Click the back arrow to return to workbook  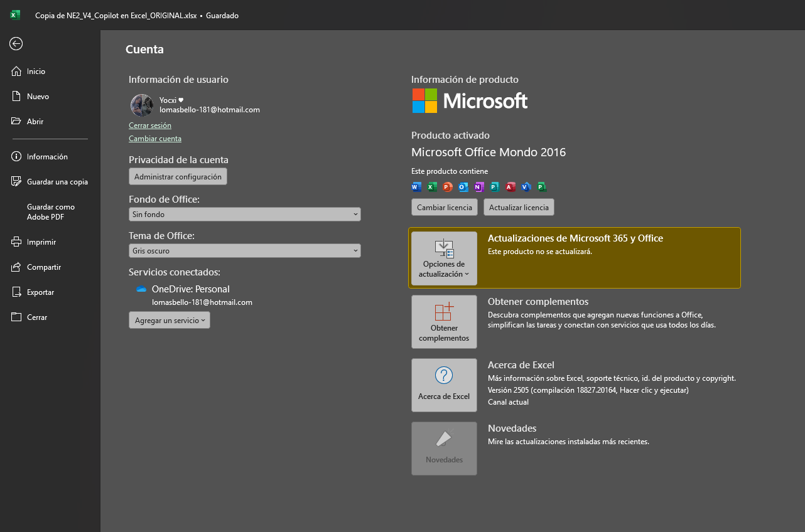[16, 43]
